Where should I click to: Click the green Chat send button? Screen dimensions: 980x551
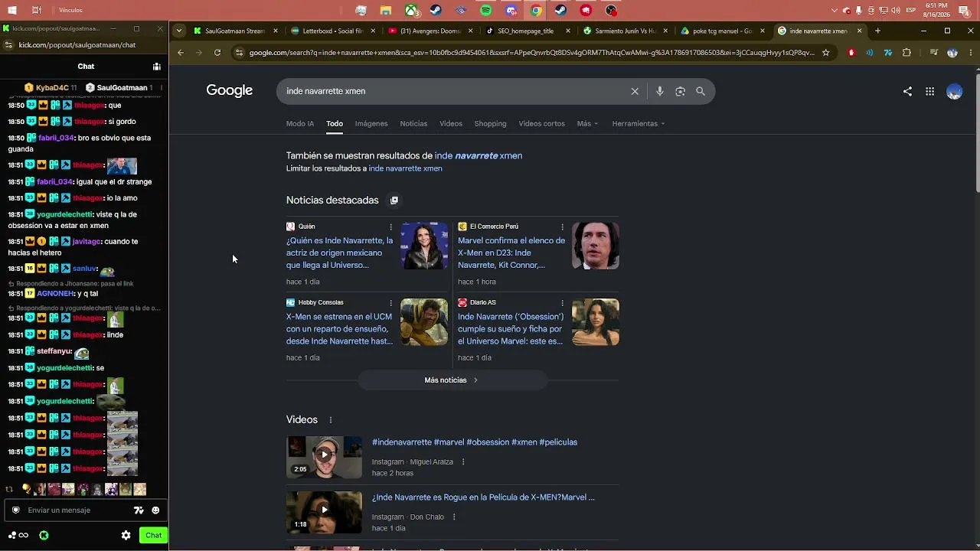tap(154, 536)
